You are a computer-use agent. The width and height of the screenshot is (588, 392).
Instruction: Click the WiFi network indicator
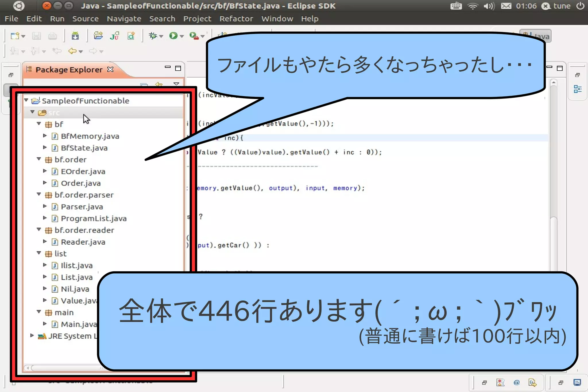pyautogui.click(x=473, y=6)
